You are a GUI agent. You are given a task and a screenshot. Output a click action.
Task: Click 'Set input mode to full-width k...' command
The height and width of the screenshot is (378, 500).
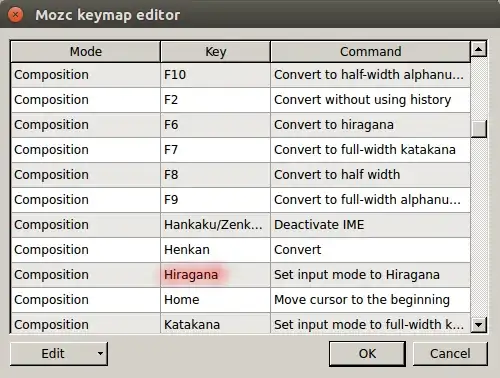click(370, 323)
